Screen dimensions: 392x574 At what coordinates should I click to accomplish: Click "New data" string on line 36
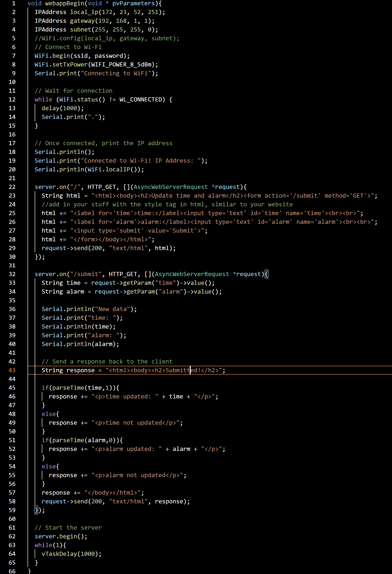point(112,309)
